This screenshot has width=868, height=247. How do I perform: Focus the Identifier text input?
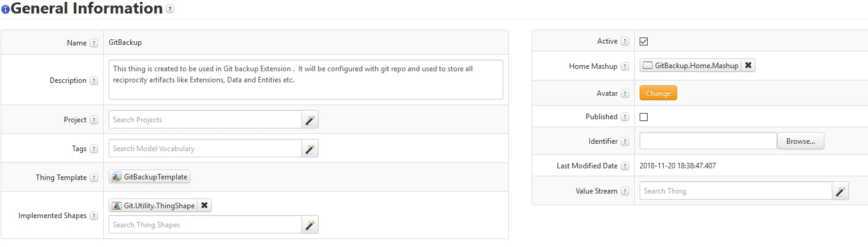point(708,141)
